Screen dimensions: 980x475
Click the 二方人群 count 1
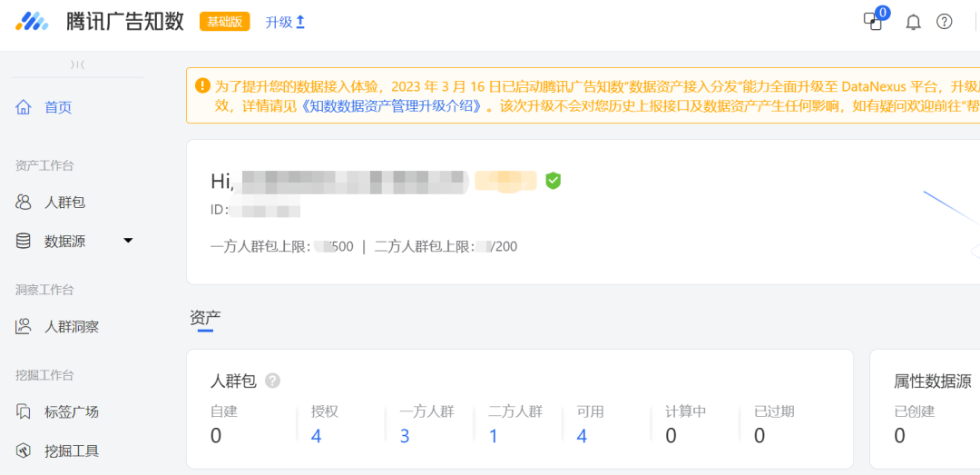coord(493,436)
